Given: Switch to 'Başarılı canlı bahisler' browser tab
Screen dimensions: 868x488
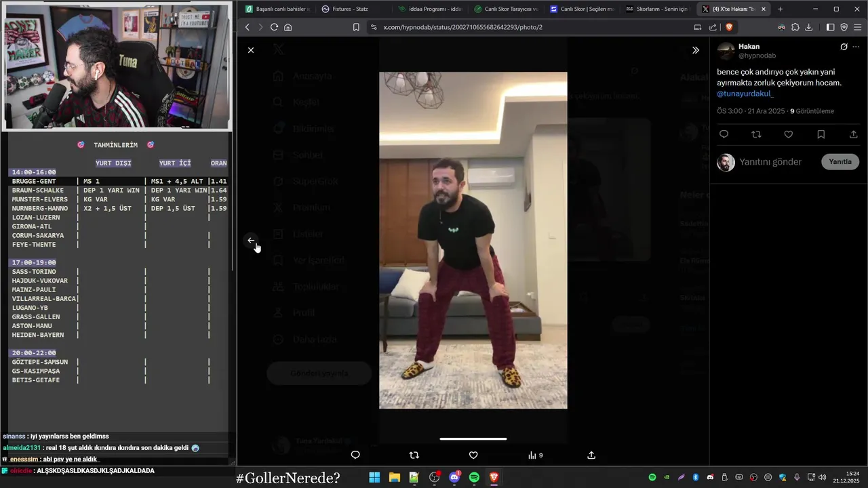Looking at the screenshot, I should [277, 9].
